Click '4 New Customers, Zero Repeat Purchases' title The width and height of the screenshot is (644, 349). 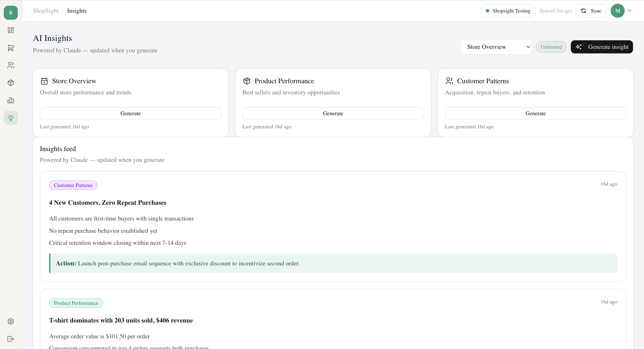click(108, 203)
